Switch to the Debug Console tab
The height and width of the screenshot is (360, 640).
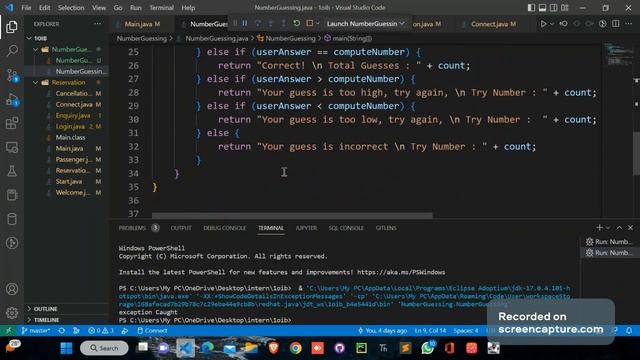pos(224,228)
